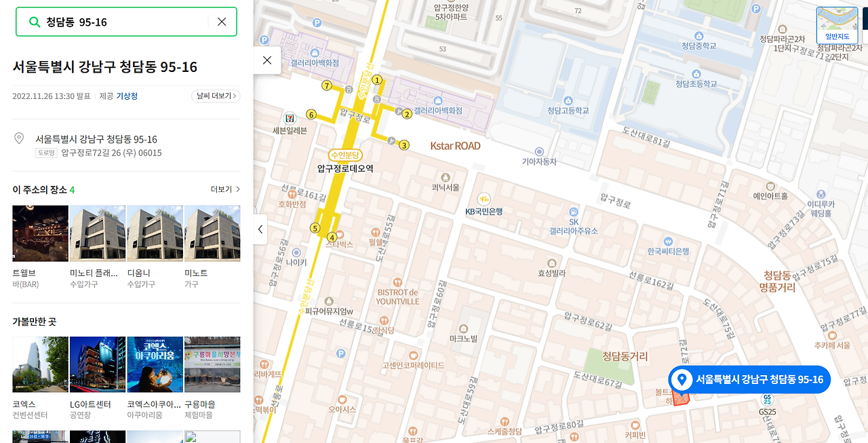Click the blue 청담동 95-16 location marker label
The image size is (868, 443).
749,379
